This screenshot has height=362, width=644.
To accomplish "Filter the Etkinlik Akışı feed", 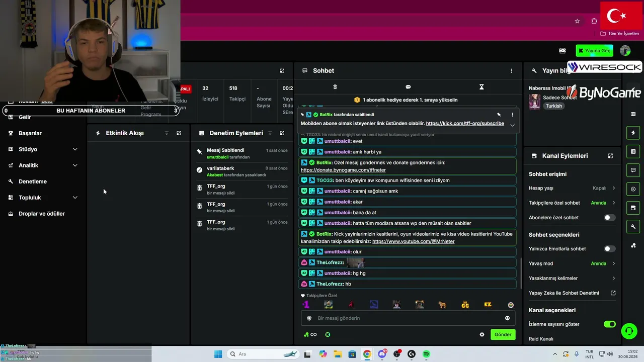I will [x=167, y=133].
